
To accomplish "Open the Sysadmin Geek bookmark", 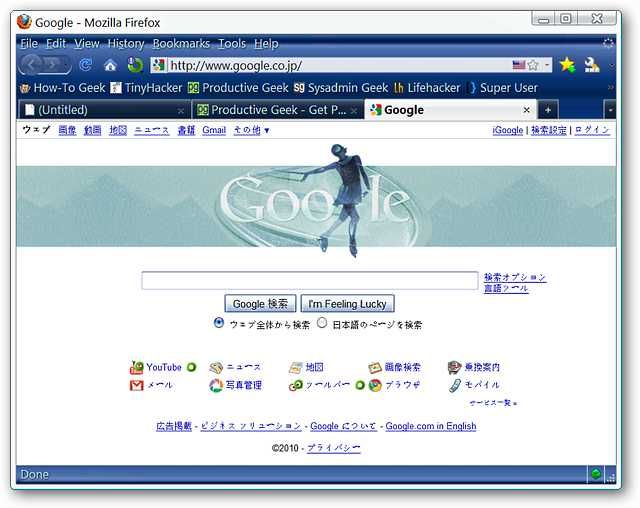I will (341, 88).
